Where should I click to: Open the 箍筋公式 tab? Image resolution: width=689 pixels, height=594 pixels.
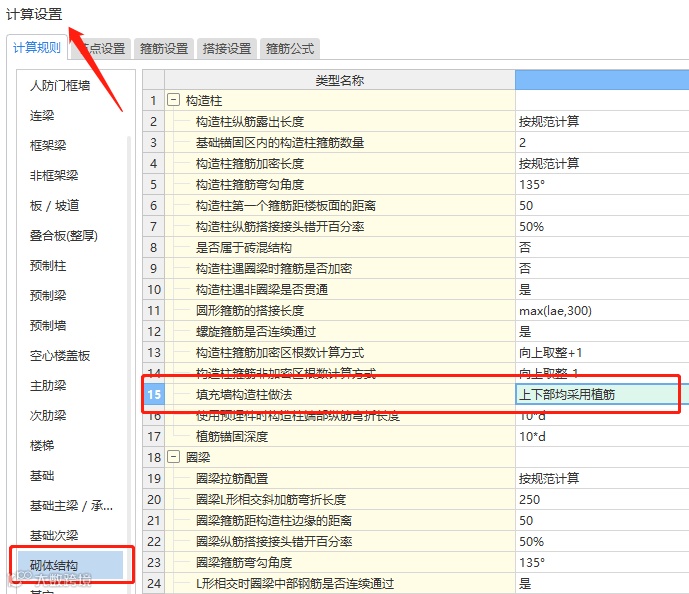pos(290,48)
